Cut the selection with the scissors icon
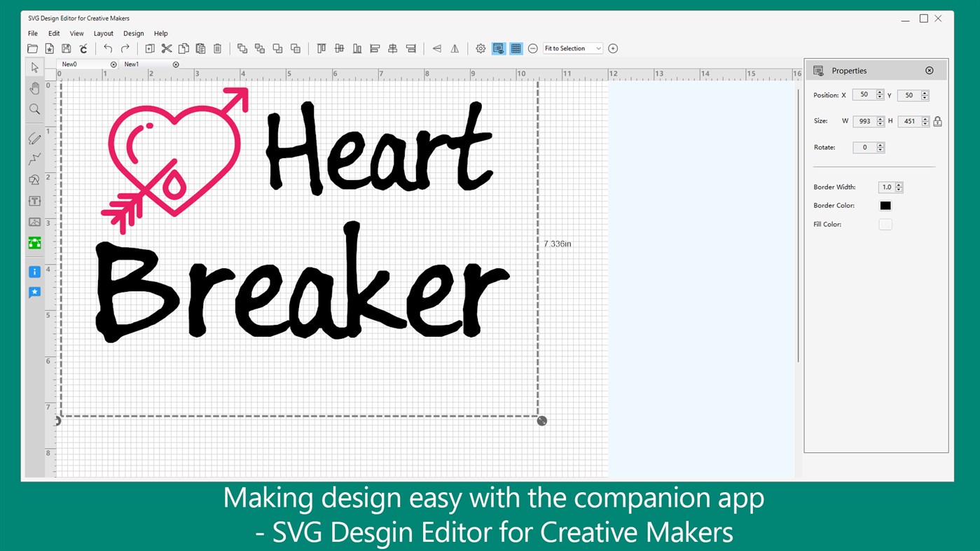The height and width of the screenshot is (551, 980). tap(166, 48)
